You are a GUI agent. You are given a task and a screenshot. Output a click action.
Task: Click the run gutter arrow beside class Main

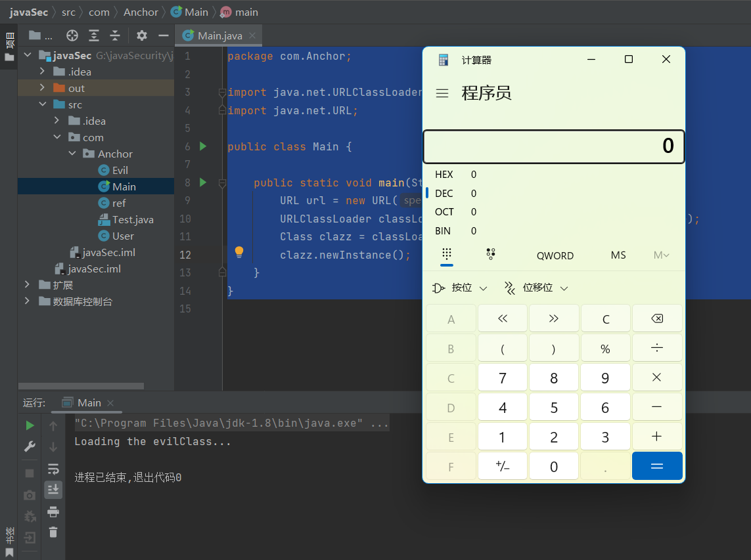(x=203, y=146)
